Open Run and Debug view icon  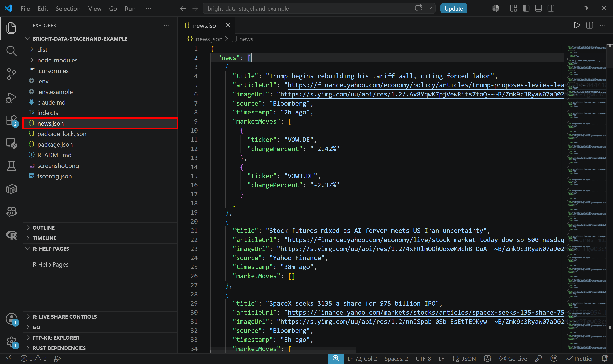(11, 97)
